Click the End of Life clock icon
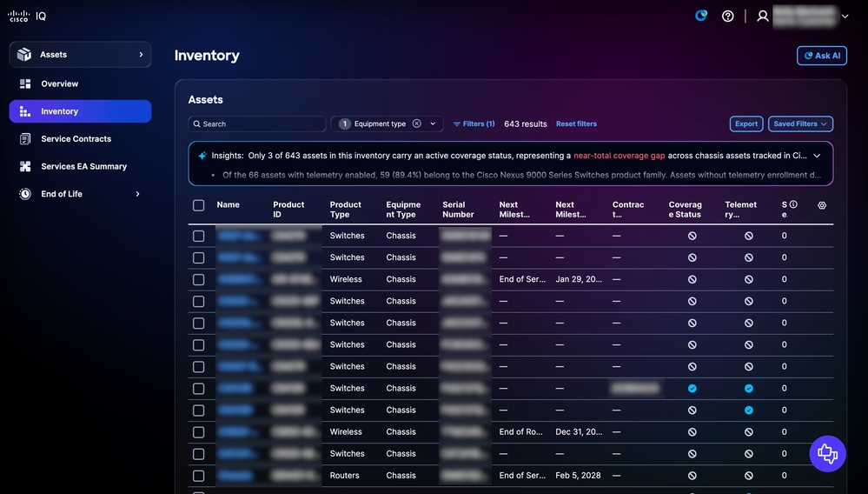 (25, 194)
